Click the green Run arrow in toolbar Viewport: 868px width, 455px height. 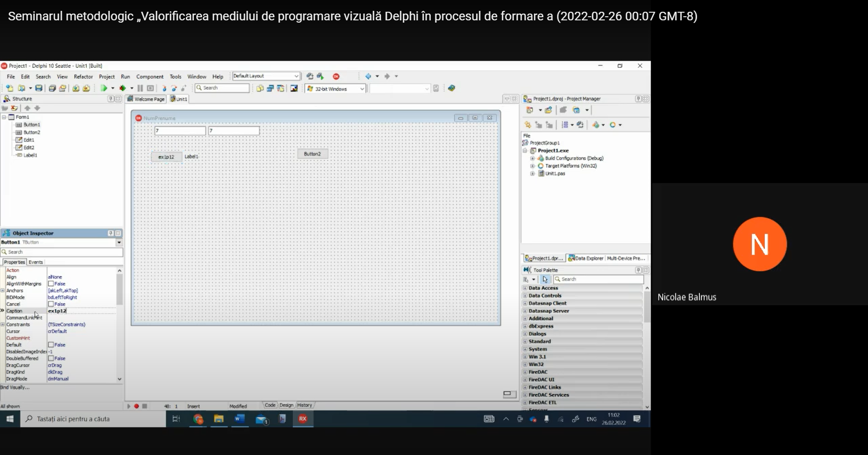(104, 89)
